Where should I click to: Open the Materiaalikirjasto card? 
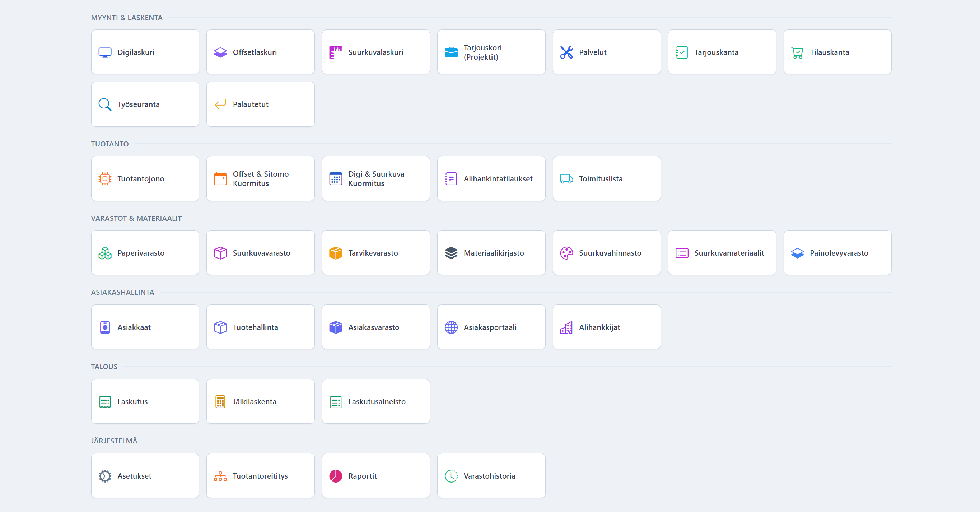[x=491, y=252]
